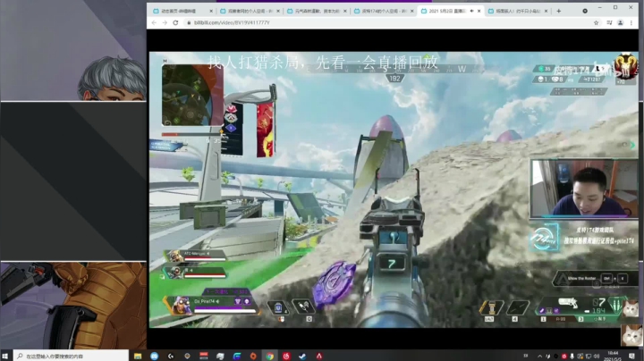
Task: Open the Logitech G HUB taskbar icon
Action: [x=171, y=356]
